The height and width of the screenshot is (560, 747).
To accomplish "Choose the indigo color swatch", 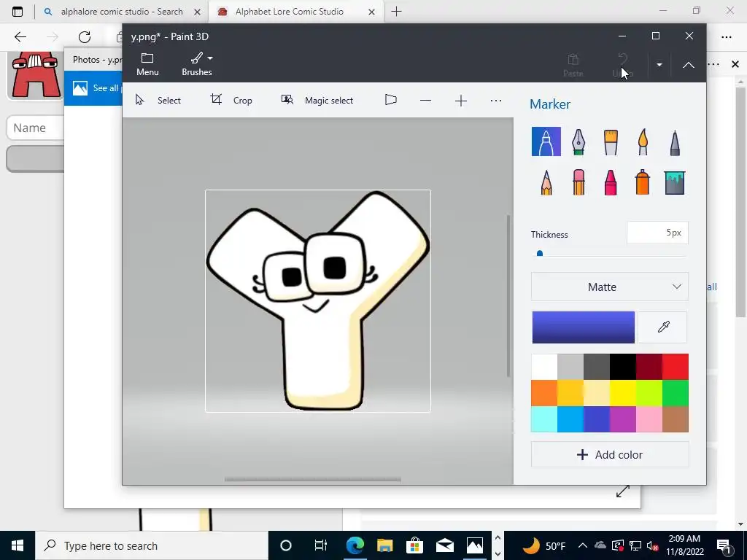I will click(x=597, y=419).
